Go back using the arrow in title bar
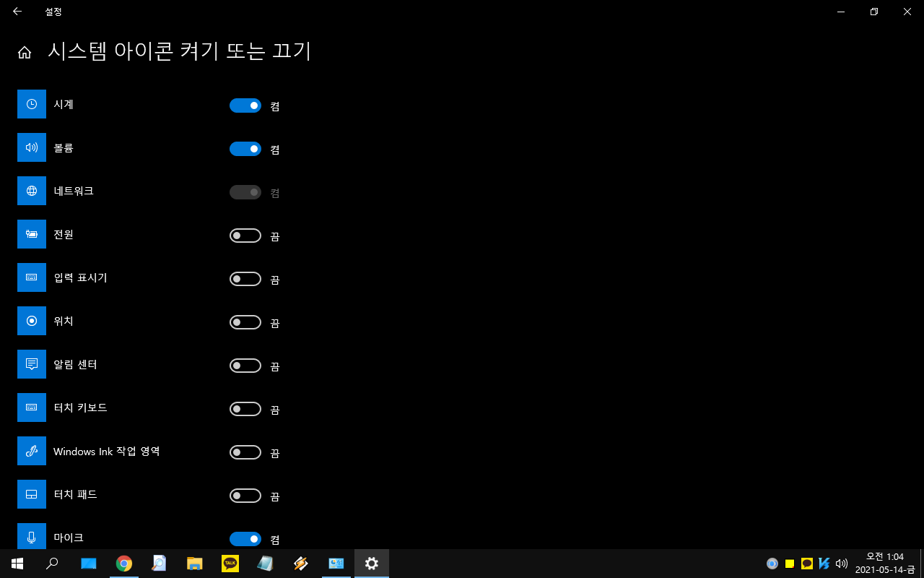The height and width of the screenshot is (578, 924). click(17, 12)
